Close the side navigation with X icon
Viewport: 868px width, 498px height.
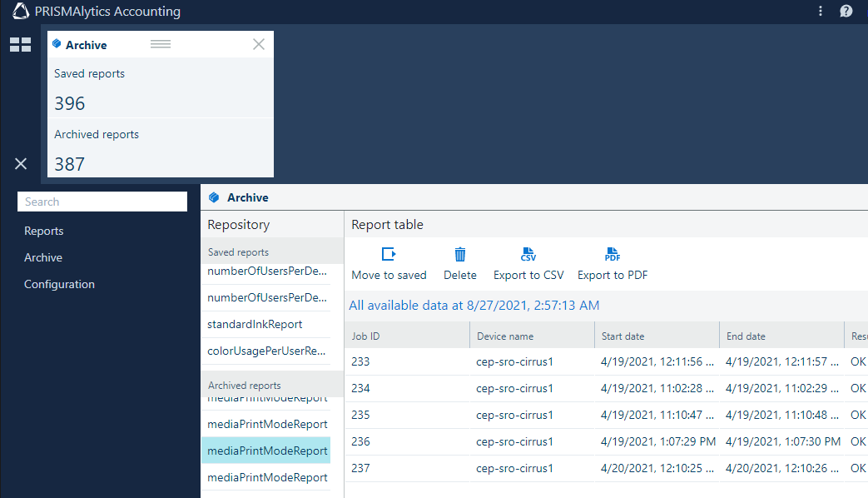coord(21,164)
